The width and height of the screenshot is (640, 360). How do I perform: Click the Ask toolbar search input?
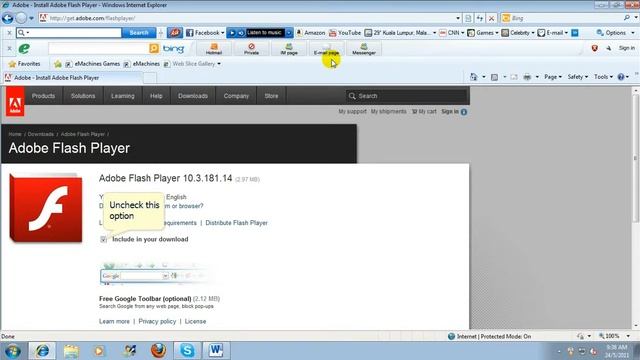pos(69,33)
